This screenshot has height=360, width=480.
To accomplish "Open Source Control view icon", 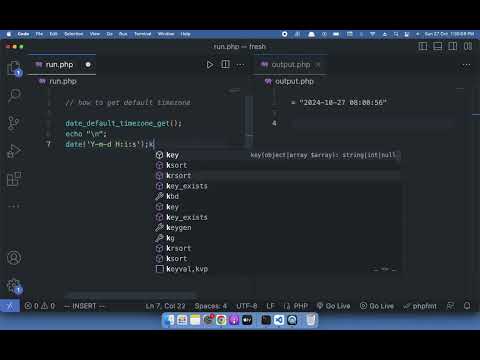I will pos(14,123).
